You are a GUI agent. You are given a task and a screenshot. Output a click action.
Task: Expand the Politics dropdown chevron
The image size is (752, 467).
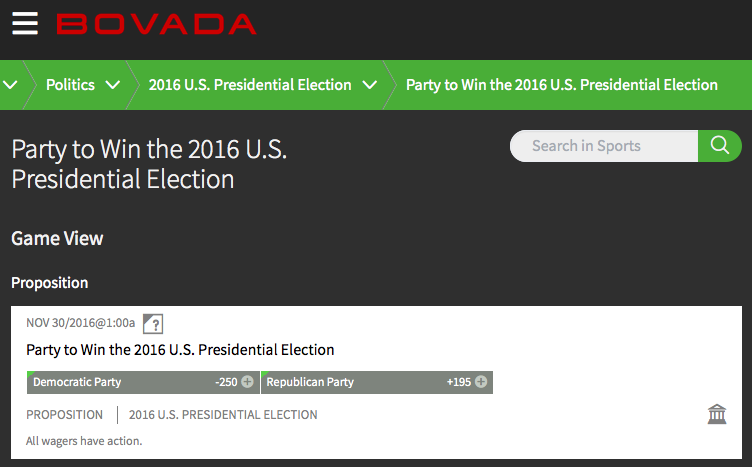113,85
